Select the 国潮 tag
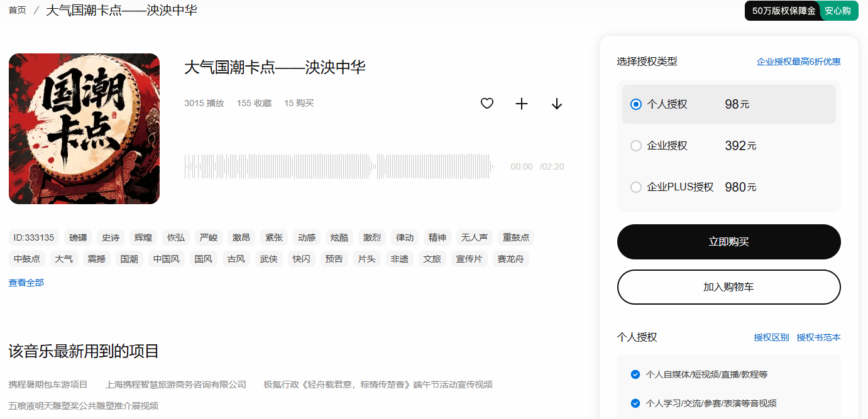 tap(129, 259)
